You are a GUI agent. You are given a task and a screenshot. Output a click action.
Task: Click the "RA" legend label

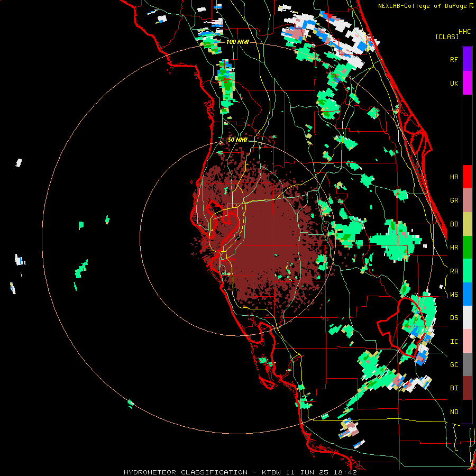point(454,271)
